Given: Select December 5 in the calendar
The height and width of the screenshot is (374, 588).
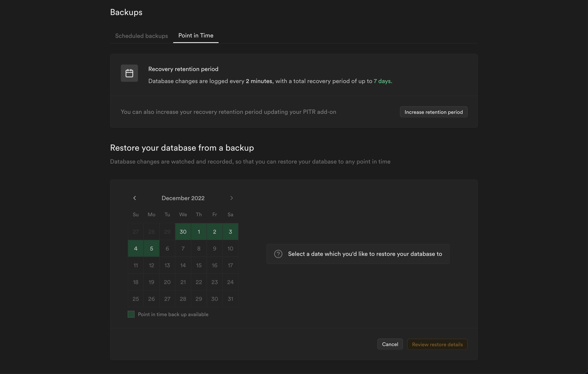Looking at the screenshot, I should coord(151,248).
